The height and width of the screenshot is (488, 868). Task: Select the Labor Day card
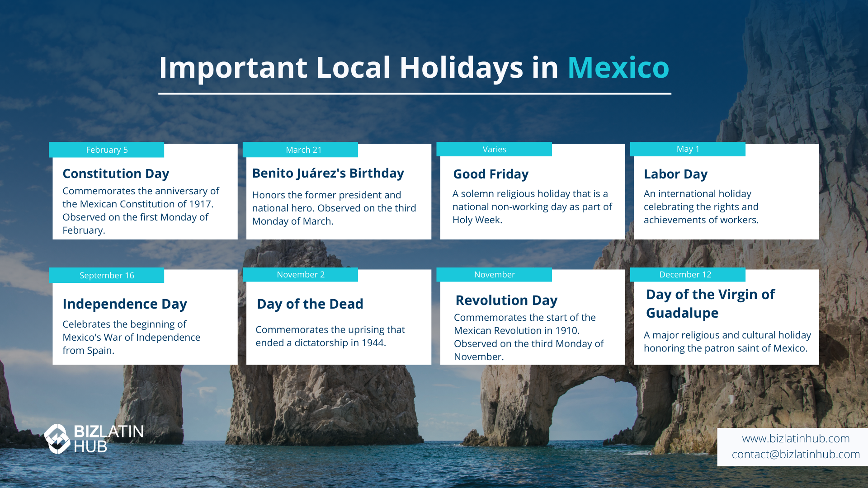725,194
